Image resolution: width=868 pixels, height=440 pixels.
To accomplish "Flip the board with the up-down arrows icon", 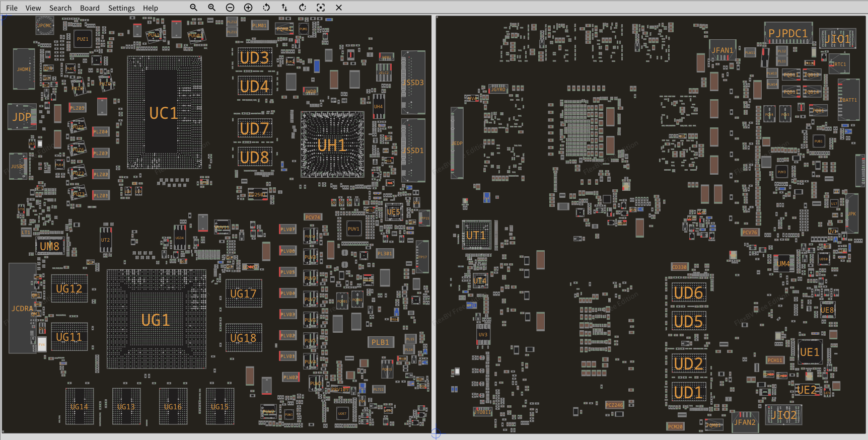I will (x=284, y=8).
